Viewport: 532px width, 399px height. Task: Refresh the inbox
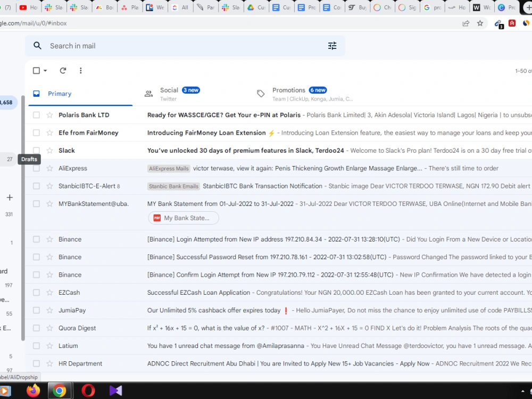(x=63, y=71)
